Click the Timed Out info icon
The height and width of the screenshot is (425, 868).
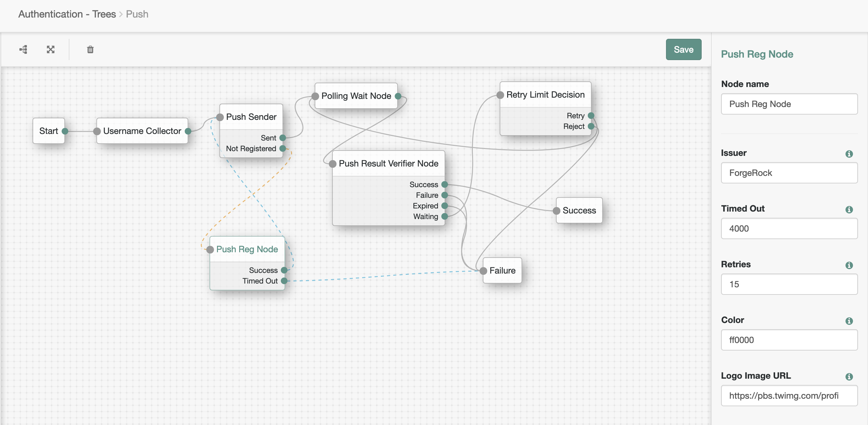[x=849, y=209]
